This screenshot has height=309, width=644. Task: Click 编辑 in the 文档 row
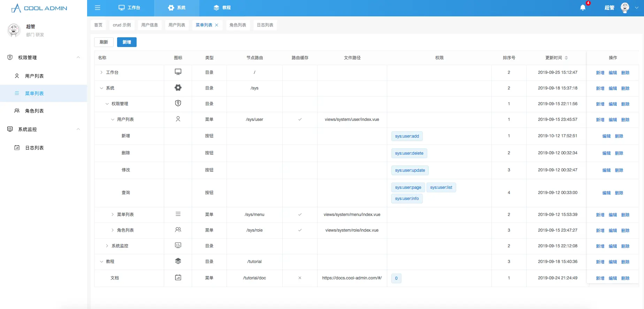(x=613, y=278)
